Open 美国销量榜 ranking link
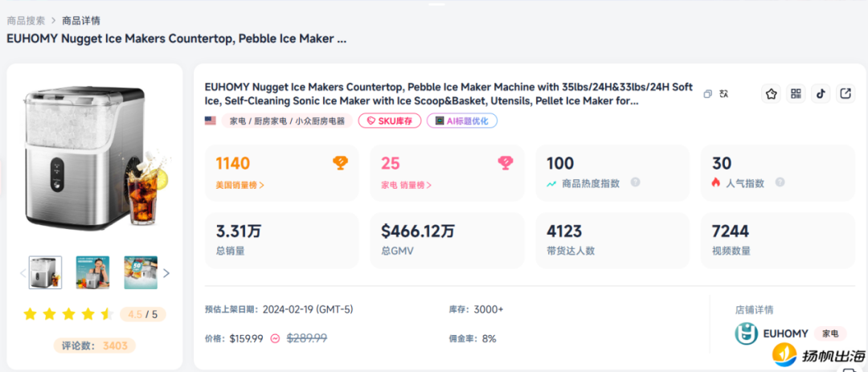The height and width of the screenshot is (372, 868). click(240, 186)
